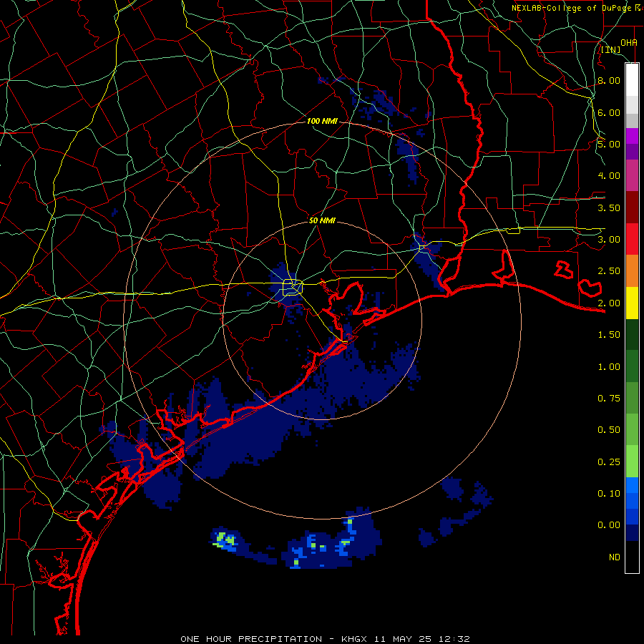644x644 pixels.
Task: Click the 1.50 legend value
Action: (609, 335)
